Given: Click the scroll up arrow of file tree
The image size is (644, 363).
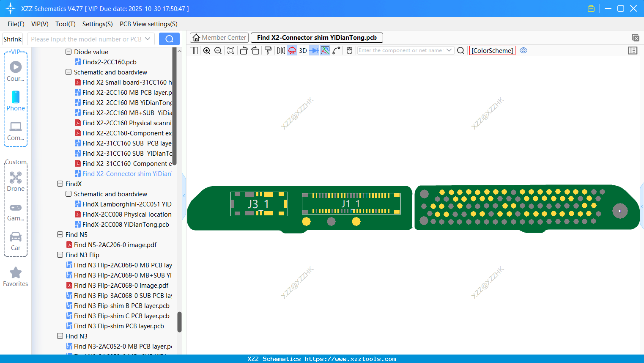Looking at the screenshot, I should (179, 51).
